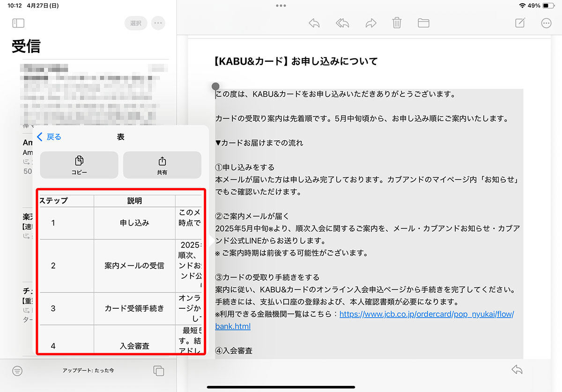Compose a new message
Viewport: 562px width, 392px height.
click(x=520, y=23)
